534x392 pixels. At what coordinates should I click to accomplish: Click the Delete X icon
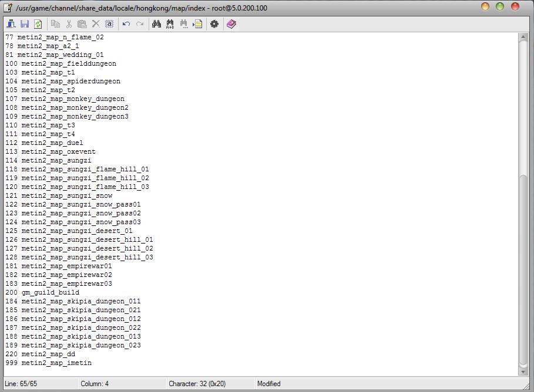[x=96, y=24]
